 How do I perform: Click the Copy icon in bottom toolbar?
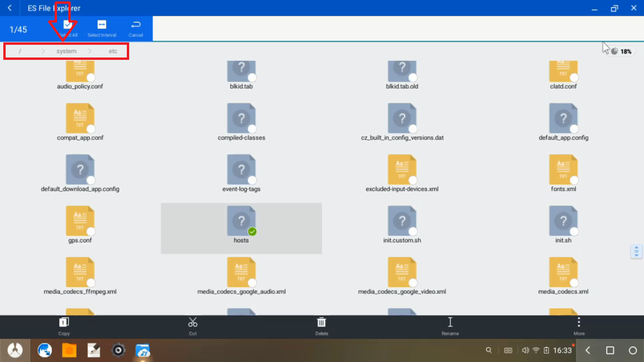click(x=64, y=322)
